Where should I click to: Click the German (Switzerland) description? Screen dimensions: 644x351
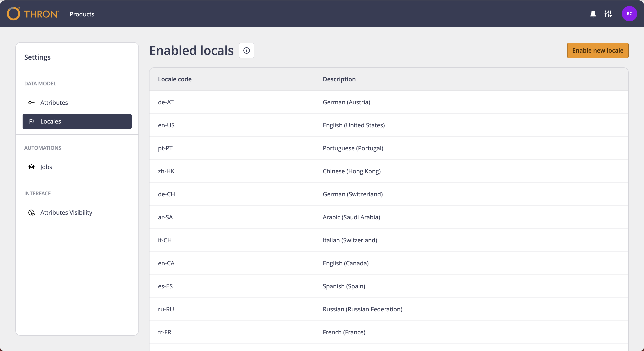point(353,194)
